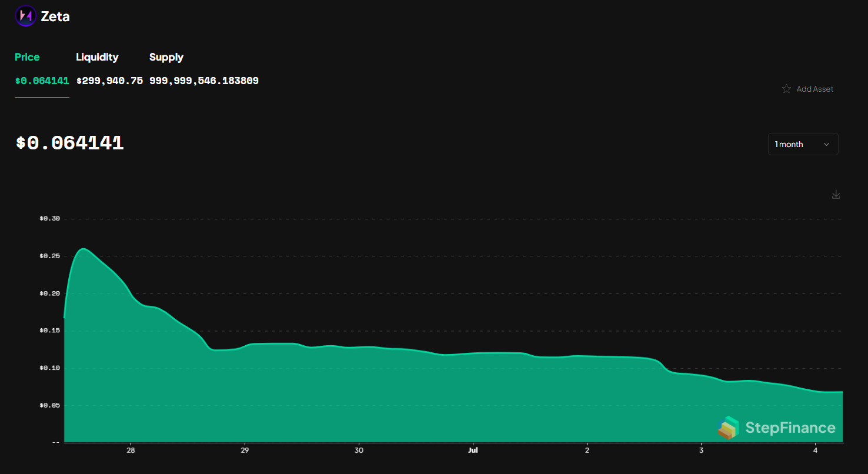Switch to the Liquidity tab

pyautogui.click(x=97, y=57)
